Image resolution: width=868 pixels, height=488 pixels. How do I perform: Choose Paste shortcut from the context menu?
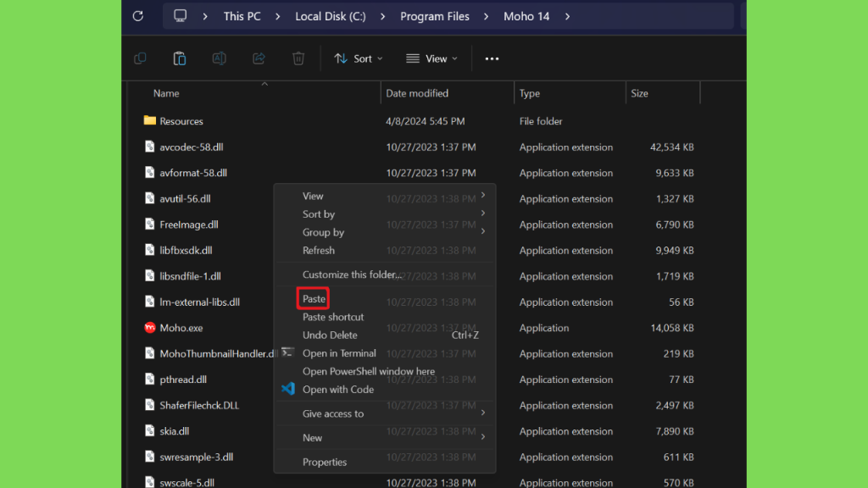(x=333, y=317)
